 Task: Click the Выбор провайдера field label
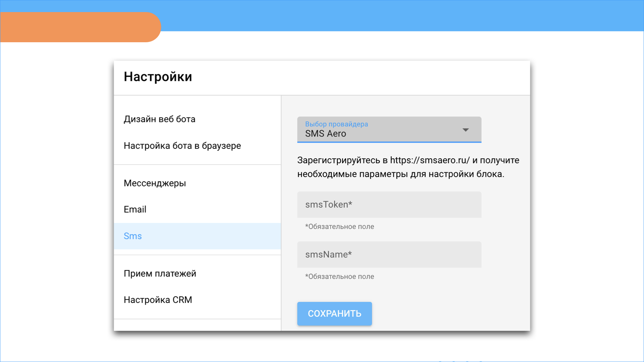[336, 124]
